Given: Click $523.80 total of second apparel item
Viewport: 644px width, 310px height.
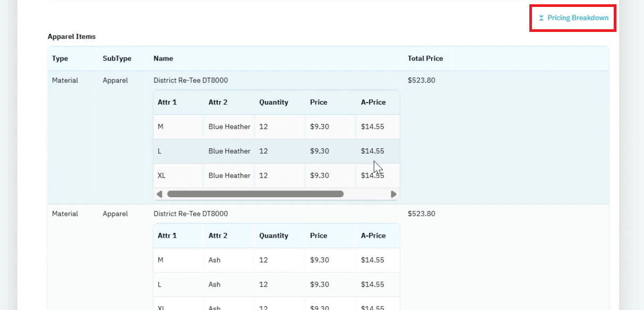Looking at the screenshot, I should click(x=422, y=214).
